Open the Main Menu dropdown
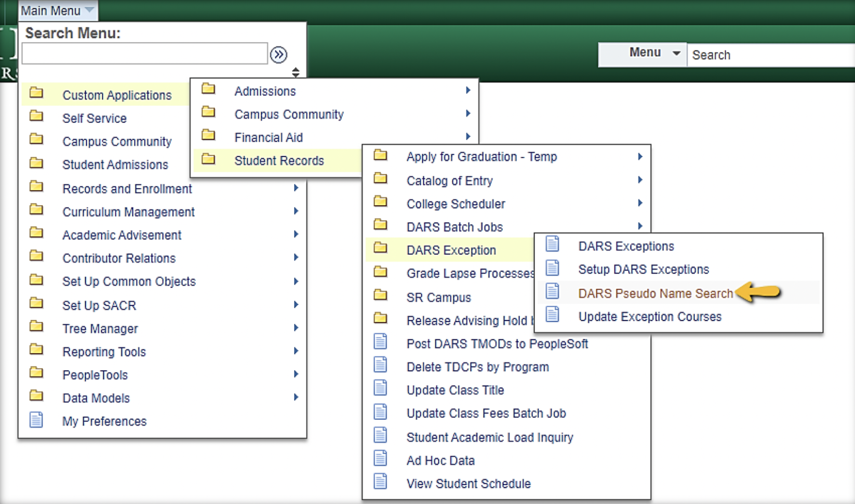The width and height of the screenshot is (855, 504). pos(57,10)
